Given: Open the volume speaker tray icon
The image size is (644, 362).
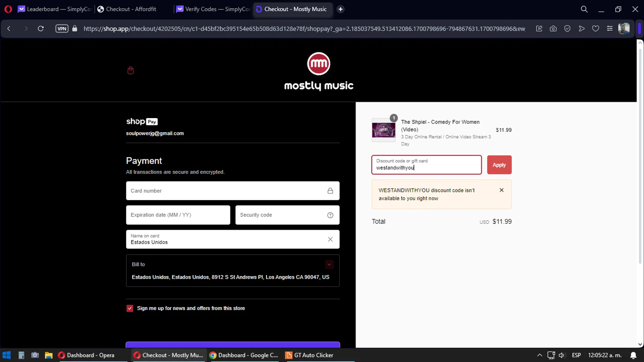Looking at the screenshot, I should pyautogui.click(x=562, y=355).
